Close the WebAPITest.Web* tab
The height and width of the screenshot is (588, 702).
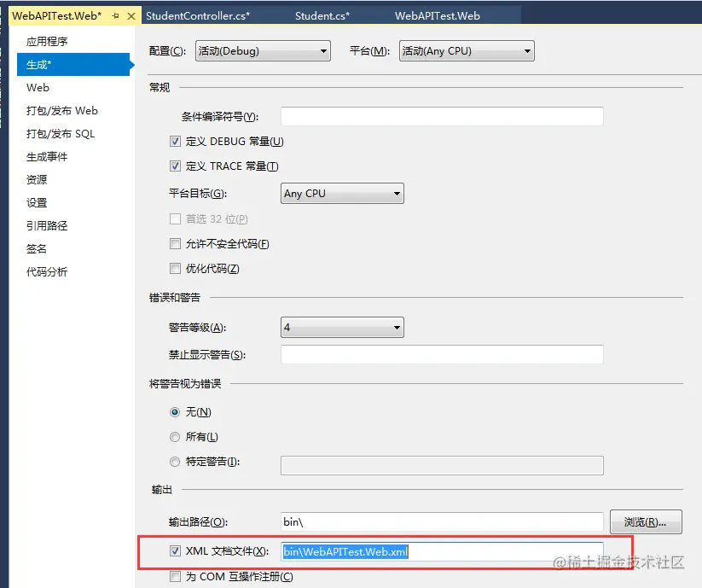coord(131,16)
